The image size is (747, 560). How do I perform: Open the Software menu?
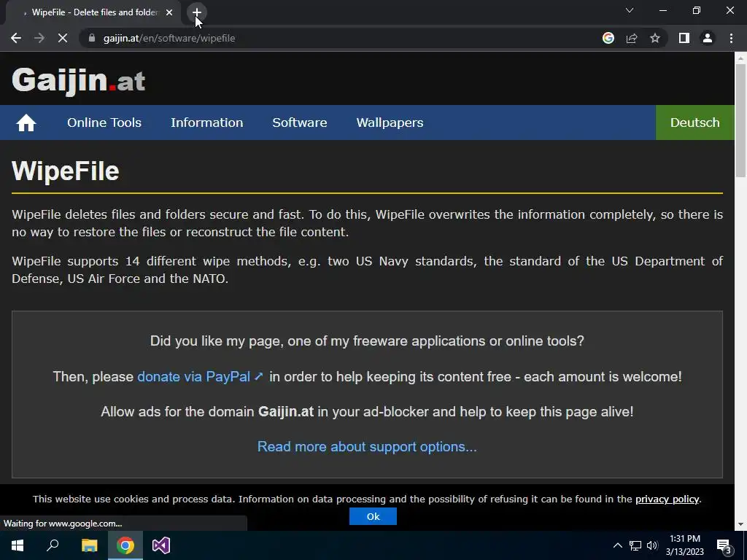point(300,122)
